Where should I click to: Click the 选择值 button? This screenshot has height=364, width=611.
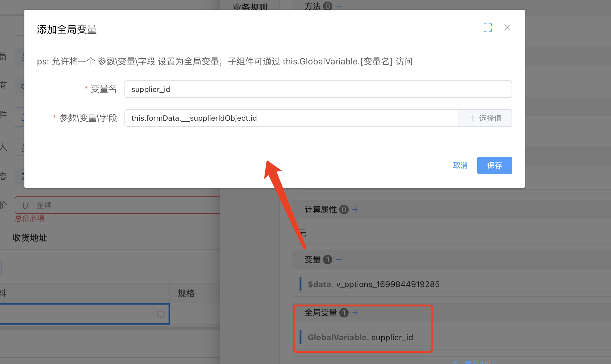485,118
